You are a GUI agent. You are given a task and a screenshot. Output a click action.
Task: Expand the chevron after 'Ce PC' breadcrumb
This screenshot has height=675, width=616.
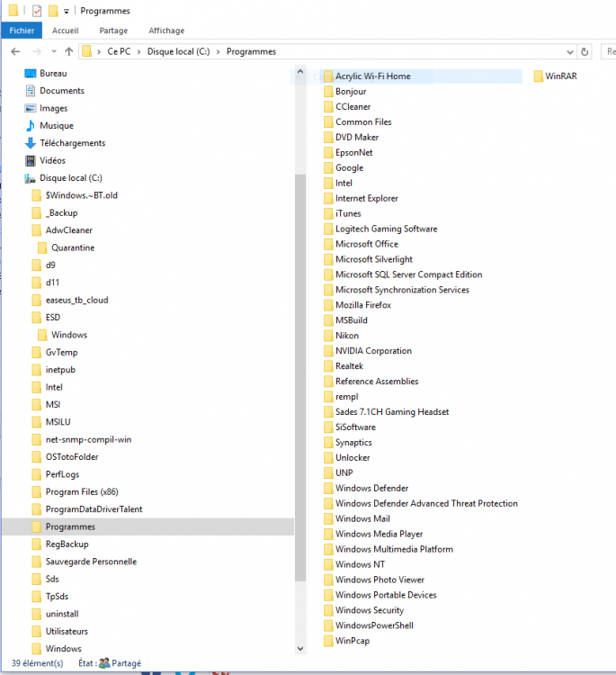click(139, 52)
